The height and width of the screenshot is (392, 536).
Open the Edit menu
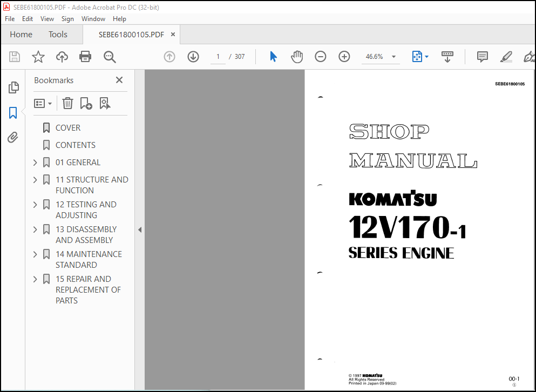coord(28,19)
